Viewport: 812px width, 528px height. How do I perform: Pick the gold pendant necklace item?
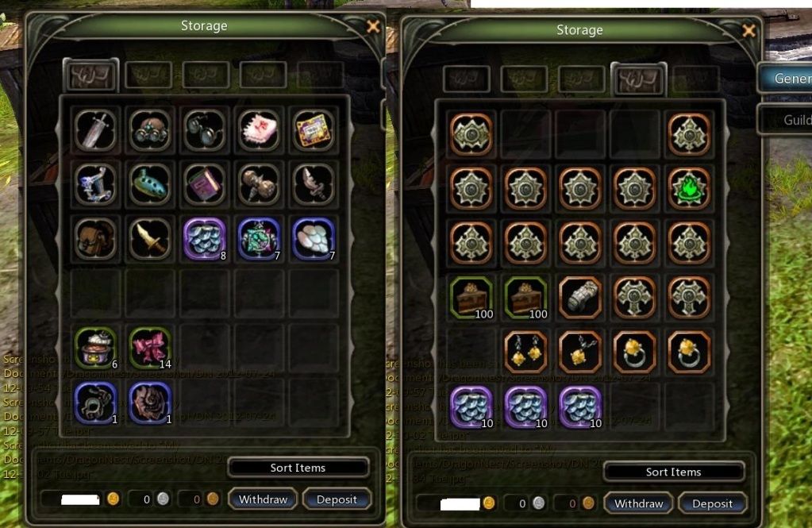[x=580, y=353]
